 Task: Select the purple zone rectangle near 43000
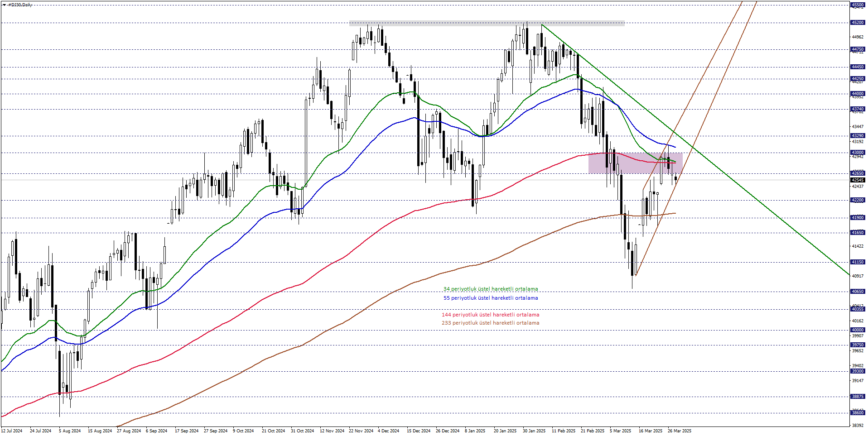635,163
